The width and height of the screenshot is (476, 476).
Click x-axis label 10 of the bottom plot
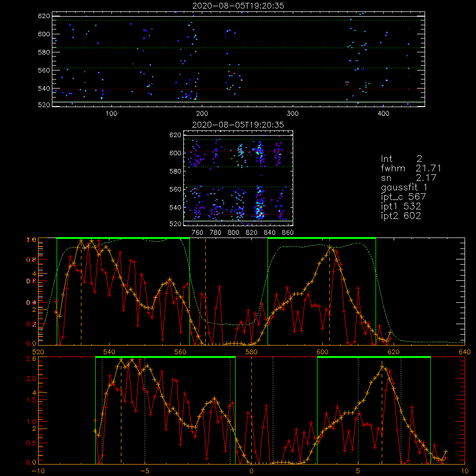(x=465, y=471)
